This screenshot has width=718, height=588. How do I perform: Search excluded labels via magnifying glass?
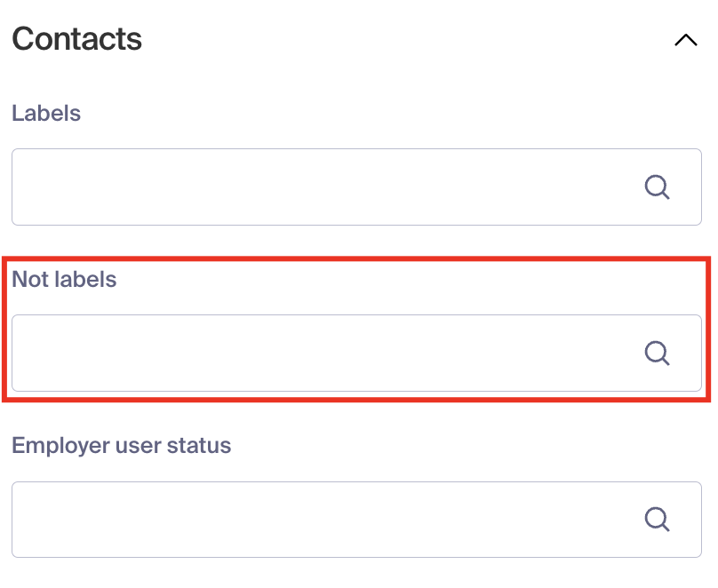657,353
